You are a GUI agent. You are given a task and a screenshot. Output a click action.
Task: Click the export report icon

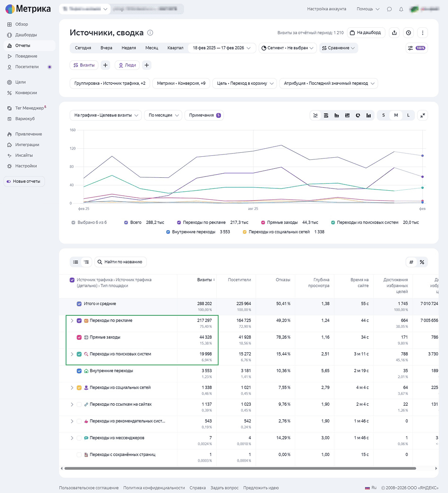(394, 33)
